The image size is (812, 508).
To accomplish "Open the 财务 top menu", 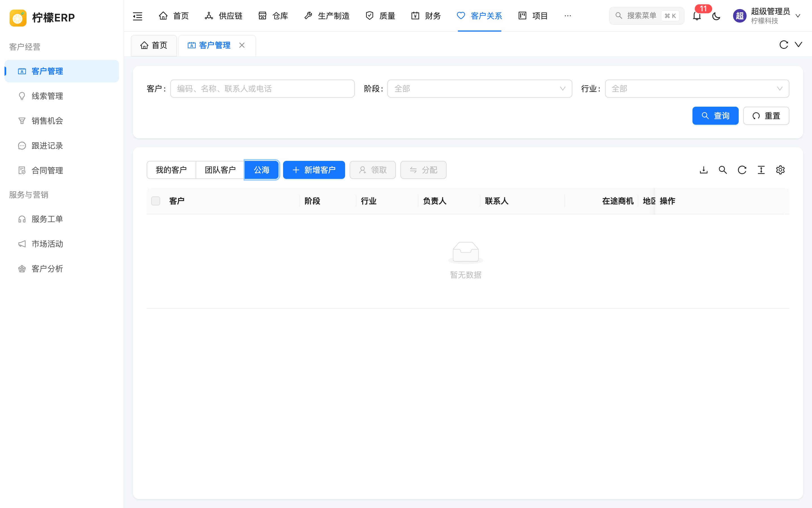I will pyautogui.click(x=426, y=16).
